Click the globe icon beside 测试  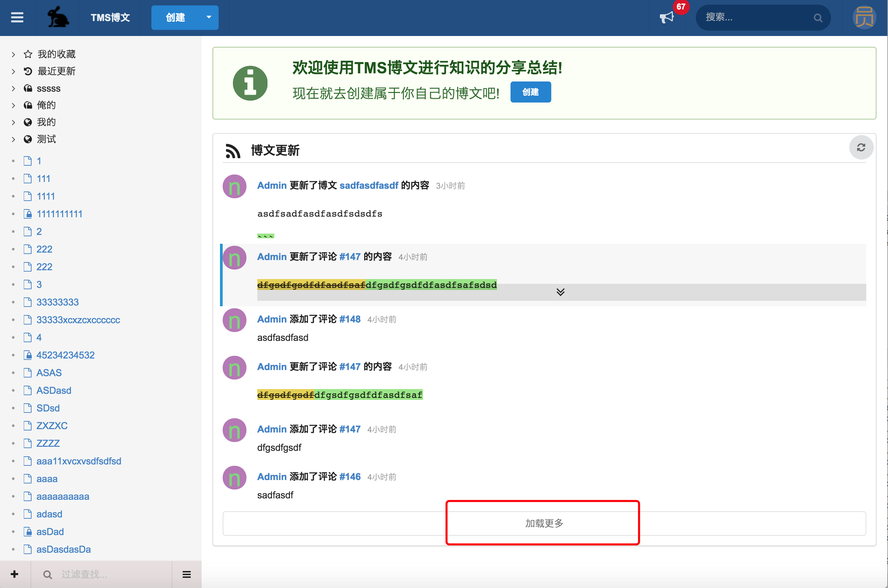coord(28,140)
